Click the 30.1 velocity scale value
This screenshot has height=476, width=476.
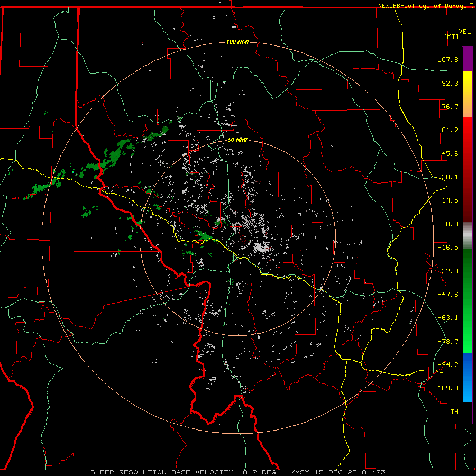[450, 177]
